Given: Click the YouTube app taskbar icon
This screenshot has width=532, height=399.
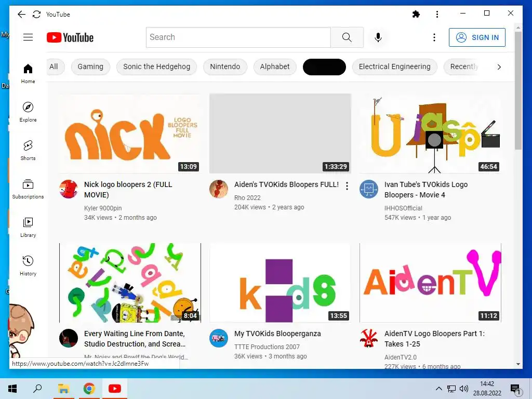Looking at the screenshot, I should [x=115, y=389].
